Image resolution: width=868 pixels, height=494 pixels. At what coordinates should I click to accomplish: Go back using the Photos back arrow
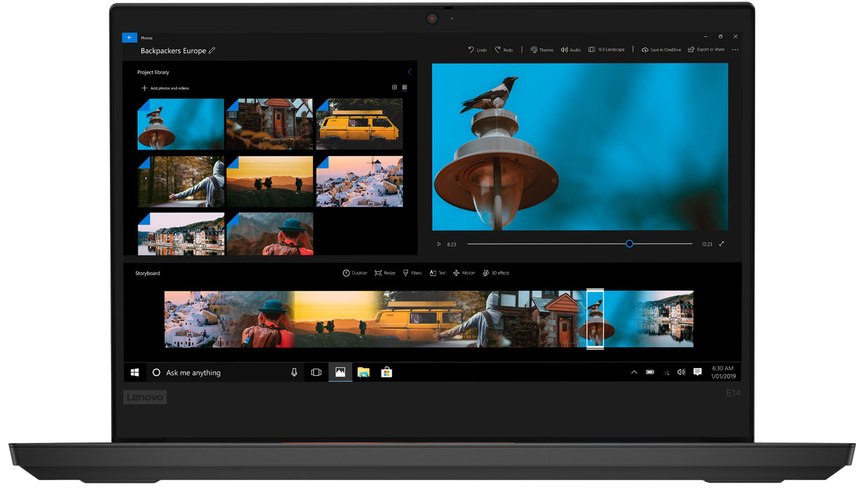(130, 38)
